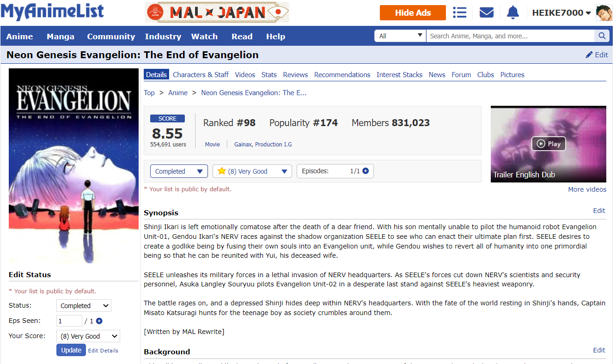616x364 pixels.
Task: Expand the HEIKE7000 account menu
Action: pyautogui.click(x=561, y=13)
